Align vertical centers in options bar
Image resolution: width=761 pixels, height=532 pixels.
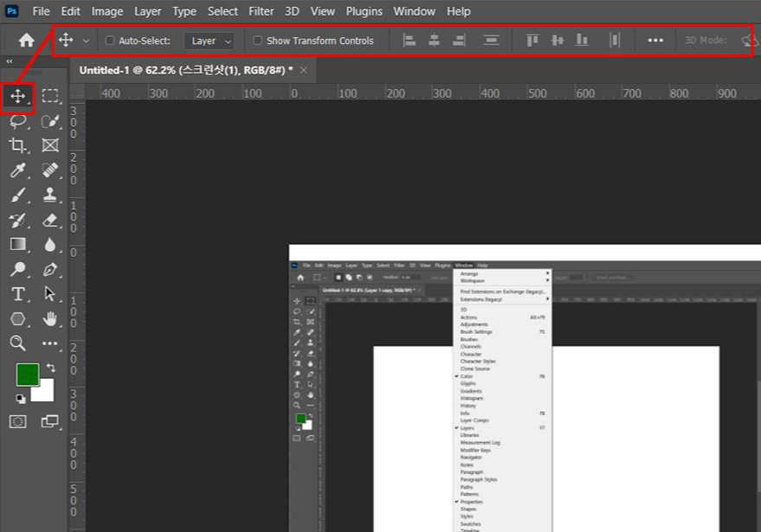pos(558,41)
